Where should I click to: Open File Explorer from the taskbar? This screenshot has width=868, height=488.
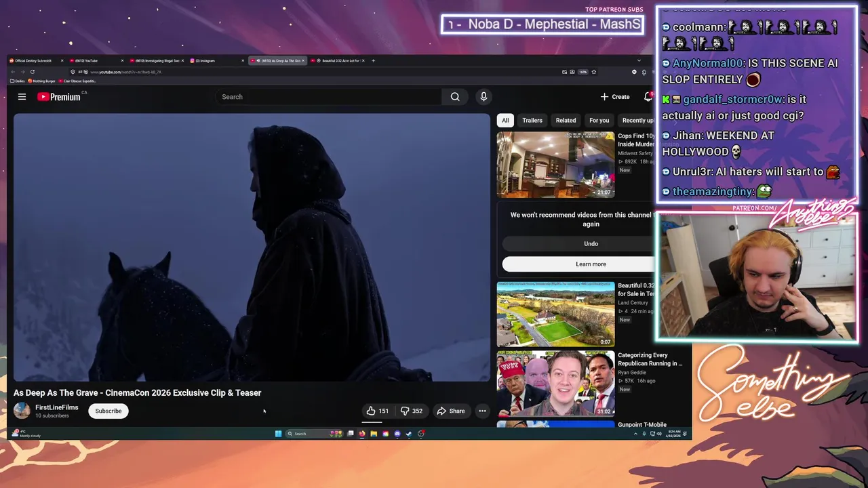tap(374, 434)
